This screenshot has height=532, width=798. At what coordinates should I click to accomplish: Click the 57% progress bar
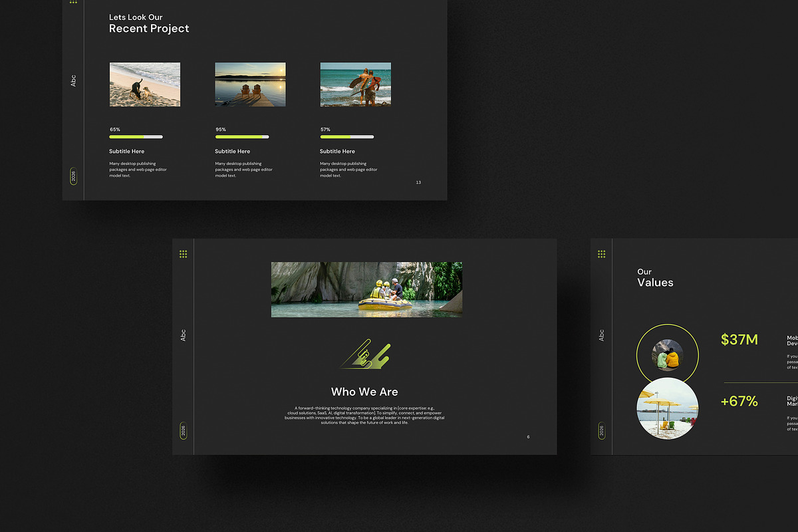point(347,137)
